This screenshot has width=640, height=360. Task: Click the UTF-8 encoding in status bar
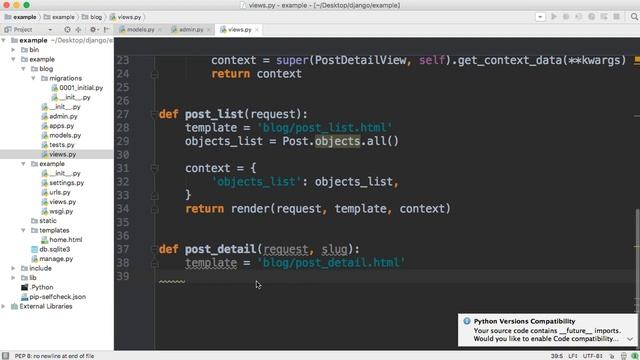[593, 356]
